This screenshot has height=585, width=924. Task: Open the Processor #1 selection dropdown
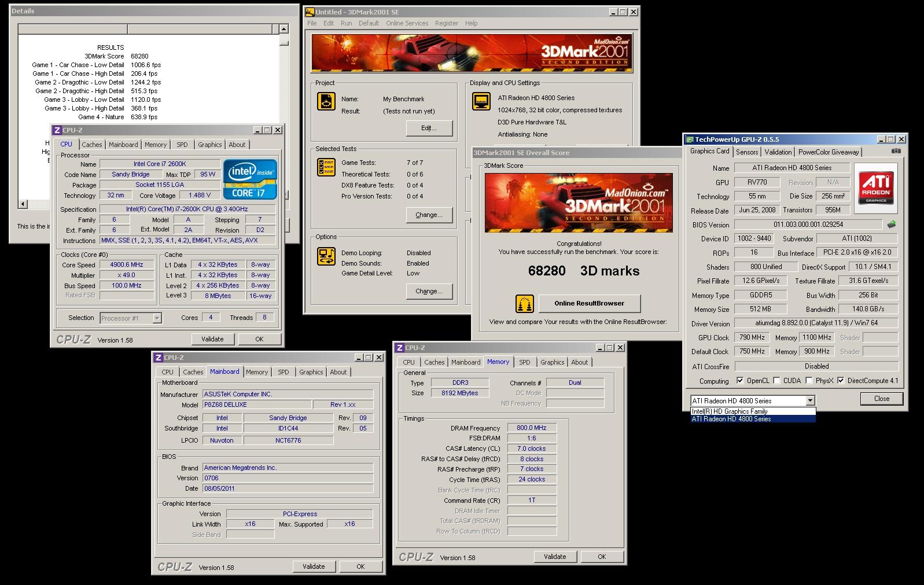coord(157,318)
